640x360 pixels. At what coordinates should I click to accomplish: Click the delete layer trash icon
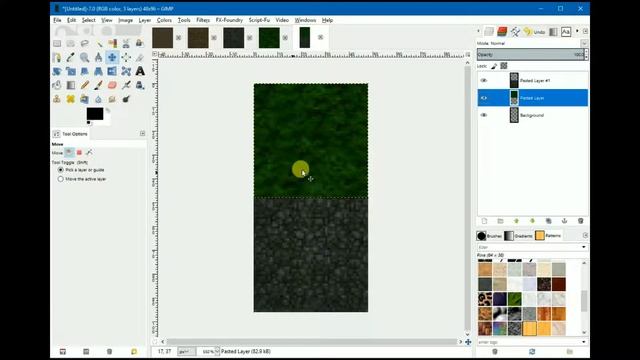(580, 221)
